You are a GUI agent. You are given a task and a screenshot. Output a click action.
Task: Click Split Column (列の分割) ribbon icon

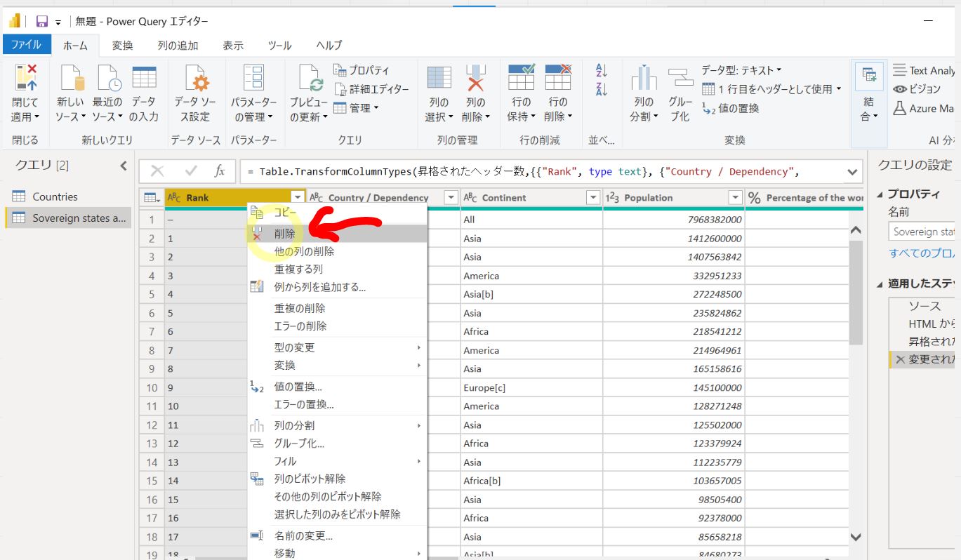(x=643, y=77)
